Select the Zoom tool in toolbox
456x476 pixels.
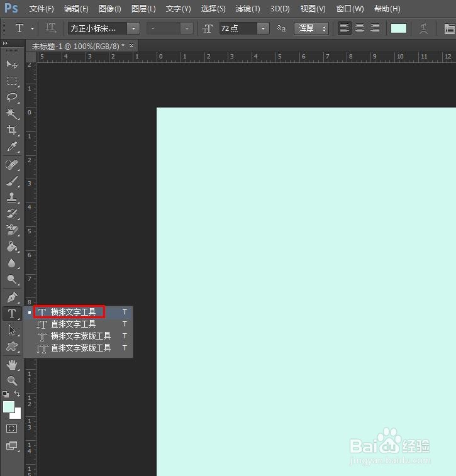[x=12, y=380]
